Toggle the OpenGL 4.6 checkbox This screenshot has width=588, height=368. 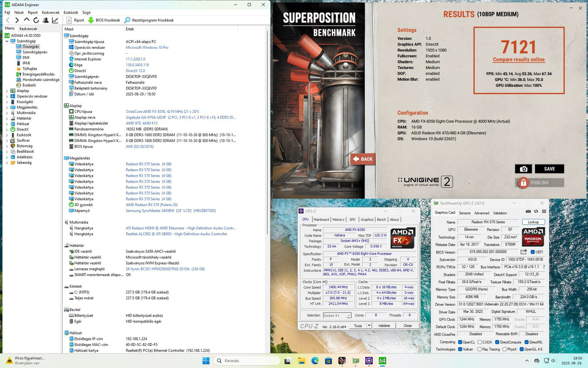[x=522, y=349]
